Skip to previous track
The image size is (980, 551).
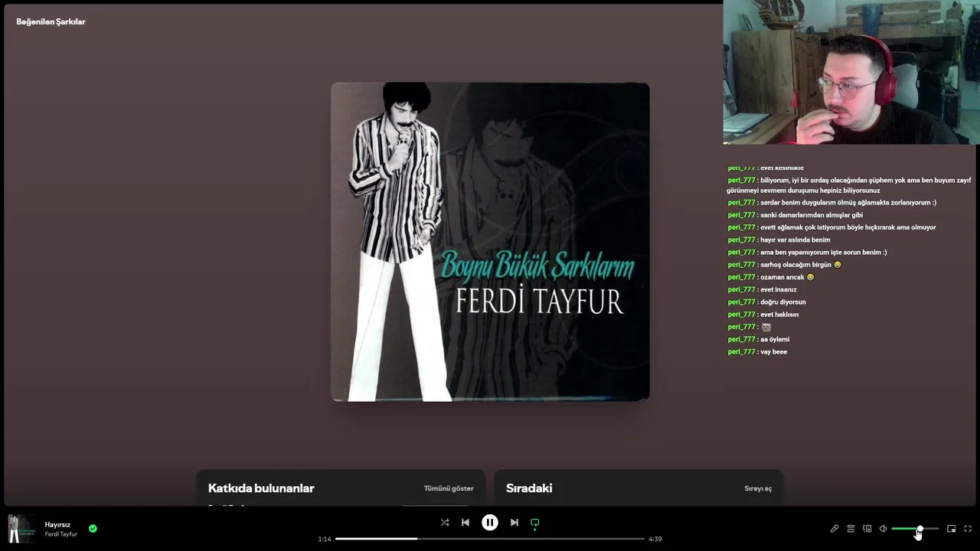465,523
